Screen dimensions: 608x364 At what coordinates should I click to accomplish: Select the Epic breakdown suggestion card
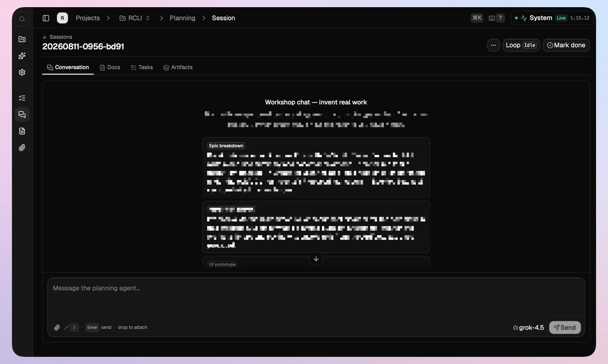click(x=316, y=167)
